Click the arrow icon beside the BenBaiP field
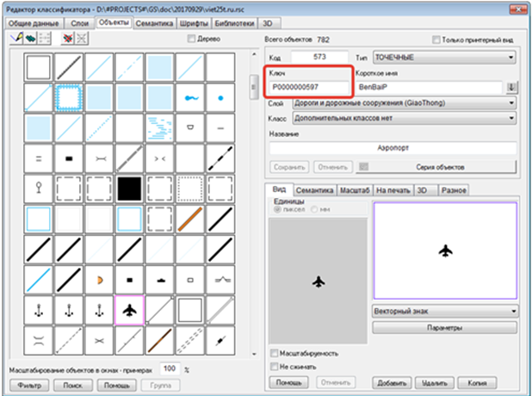This screenshot has height=396, width=532. 510,87
